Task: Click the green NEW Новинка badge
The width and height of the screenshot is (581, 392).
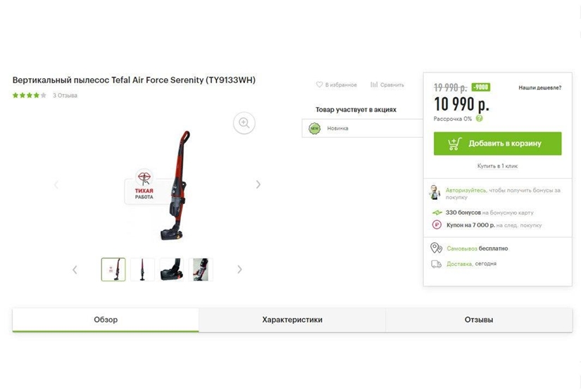Action: (x=315, y=129)
